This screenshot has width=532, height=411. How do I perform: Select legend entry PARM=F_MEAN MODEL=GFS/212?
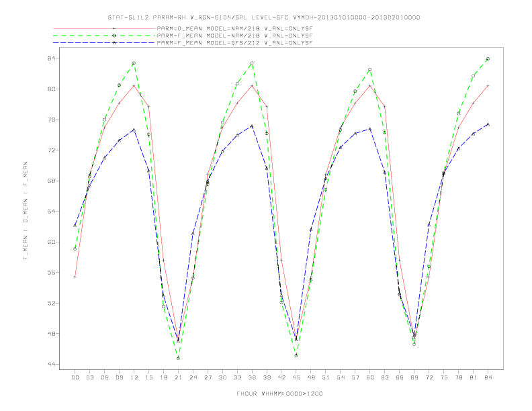tap(235, 43)
